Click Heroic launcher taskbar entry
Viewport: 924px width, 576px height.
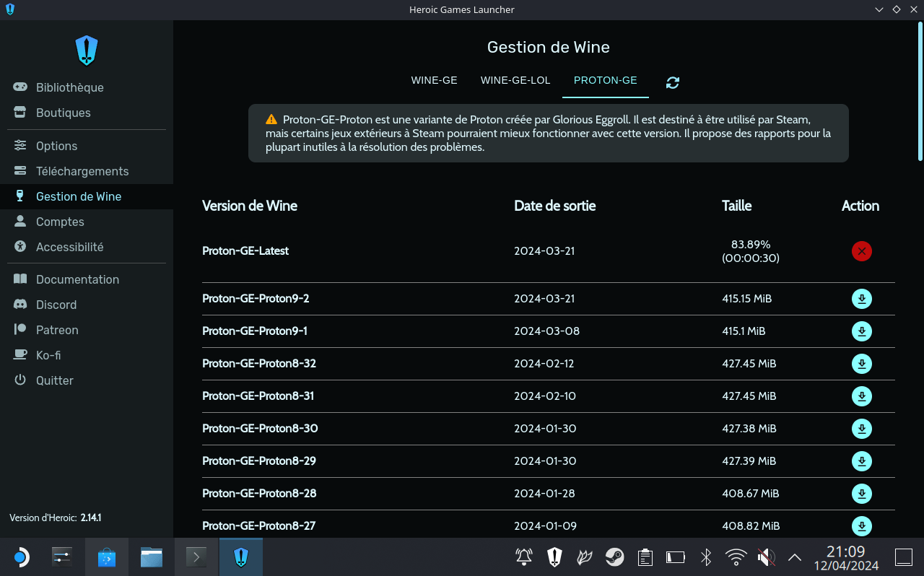tap(241, 557)
